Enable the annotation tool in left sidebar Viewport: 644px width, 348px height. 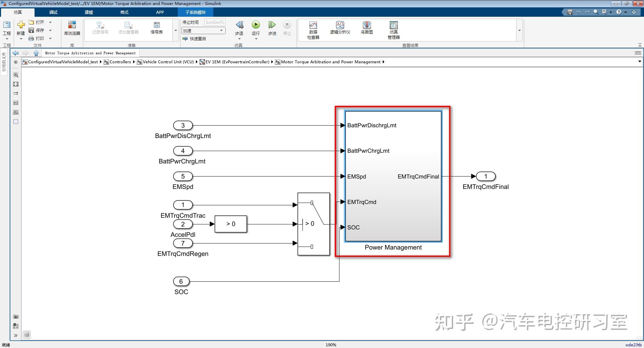tap(15, 103)
